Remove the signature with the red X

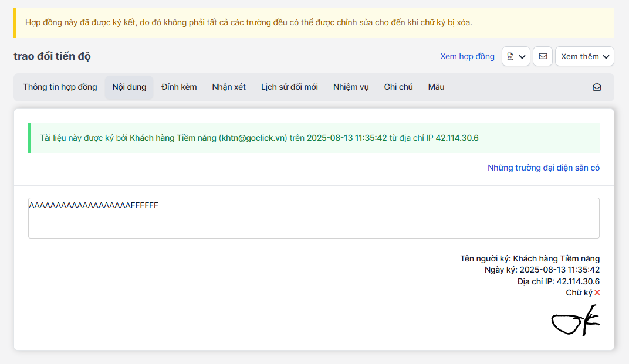pyautogui.click(x=597, y=292)
